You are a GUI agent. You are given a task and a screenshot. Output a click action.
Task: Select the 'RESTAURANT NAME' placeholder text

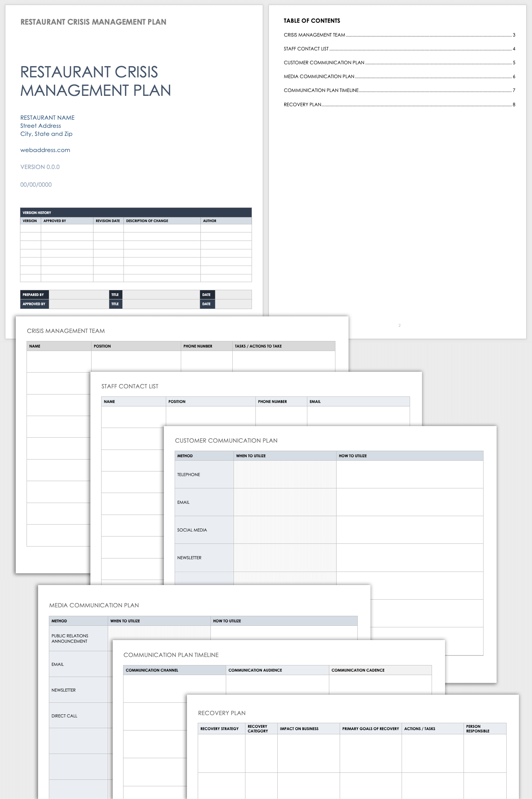coord(47,118)
